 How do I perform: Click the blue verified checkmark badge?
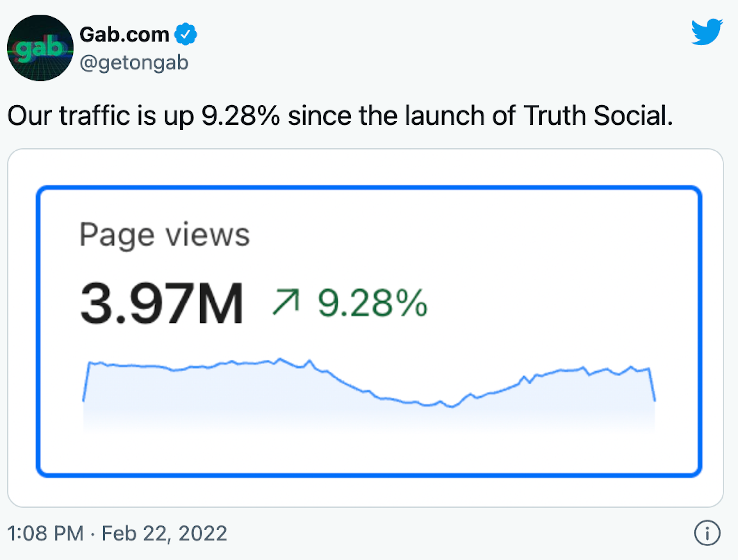185,34
